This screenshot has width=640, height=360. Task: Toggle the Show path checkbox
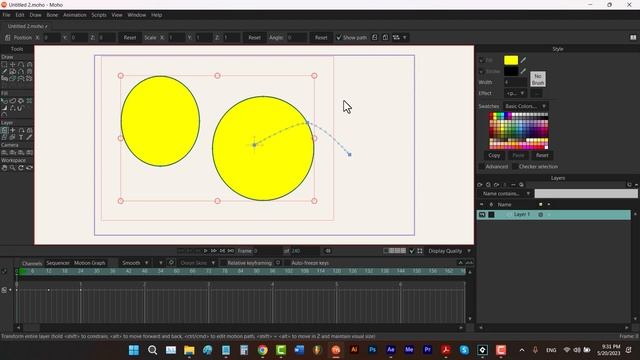coord(338,37)
